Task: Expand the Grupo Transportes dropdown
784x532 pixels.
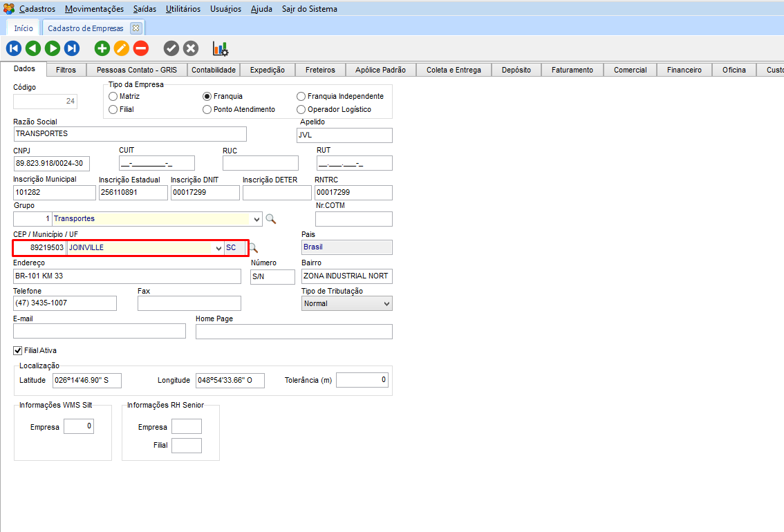Action: tap(257, 220)
